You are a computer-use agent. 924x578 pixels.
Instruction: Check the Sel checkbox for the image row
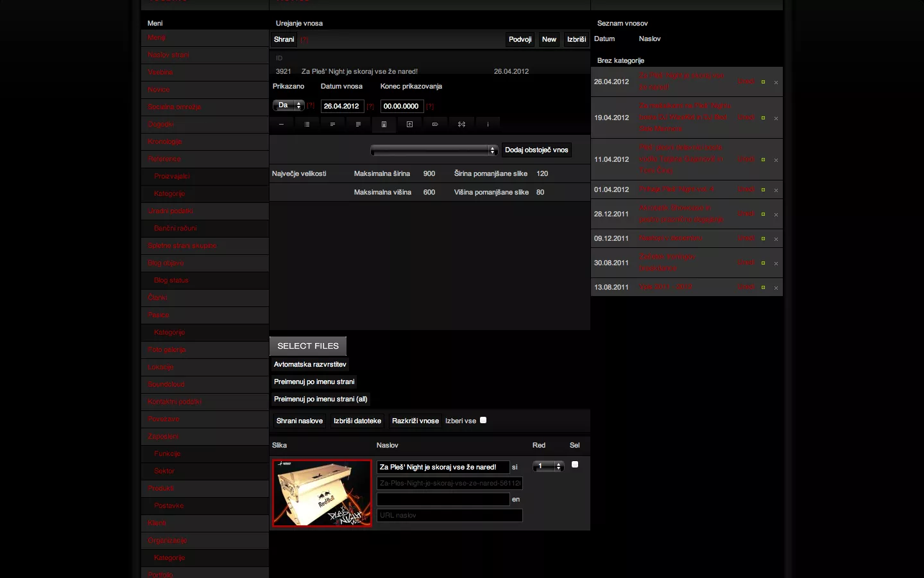(x=575, y=464)
